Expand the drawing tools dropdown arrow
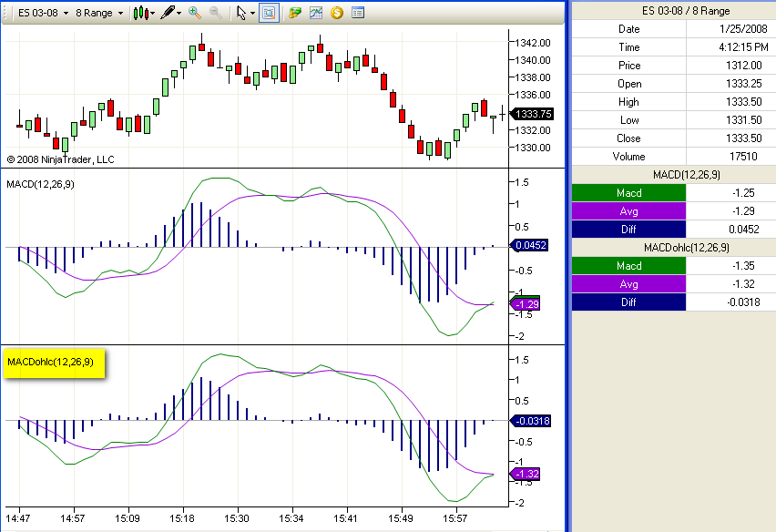The image size is (776, 532). (x=179, y=14)
